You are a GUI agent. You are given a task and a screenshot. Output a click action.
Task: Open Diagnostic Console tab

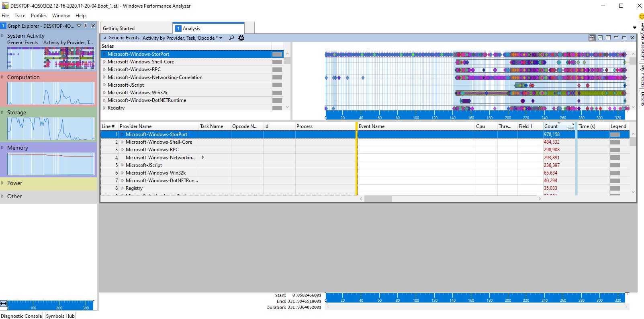coord(22,316)
